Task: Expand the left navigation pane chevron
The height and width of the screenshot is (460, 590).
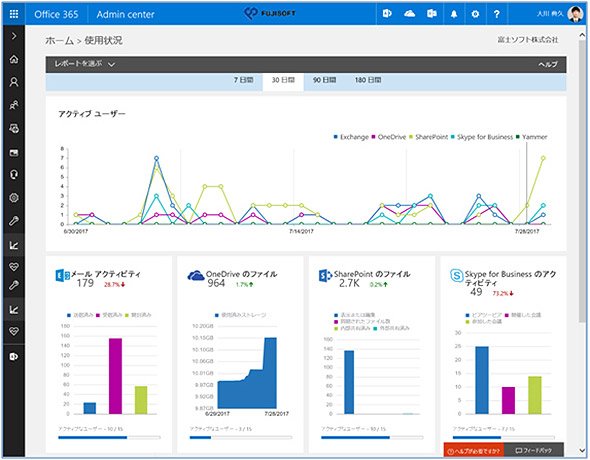Action: (x=14, y=36)
